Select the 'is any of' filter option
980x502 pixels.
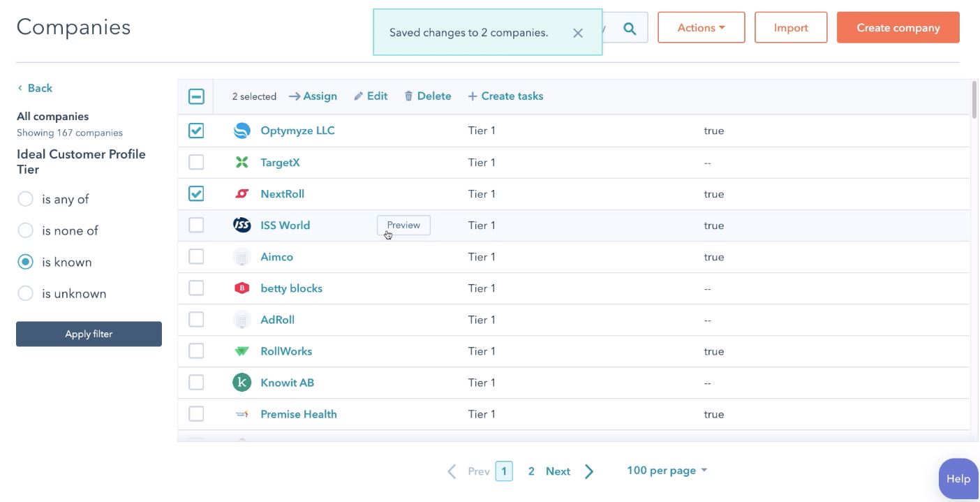25,199
